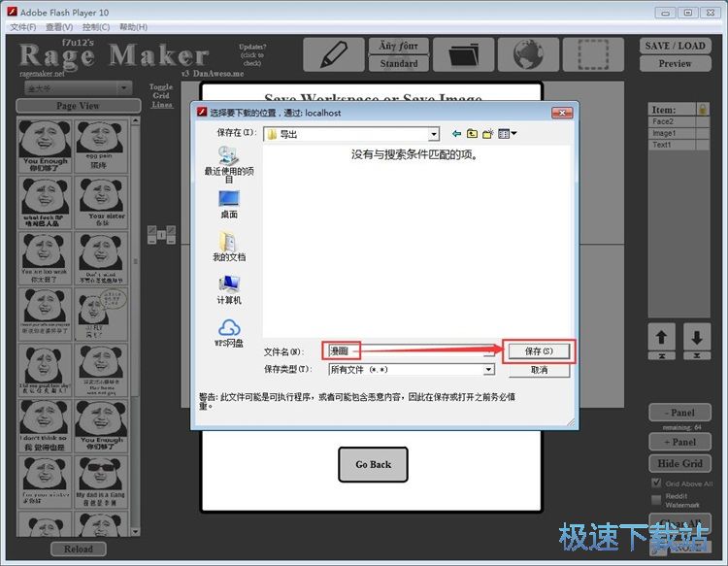Open Recent Items (最近使用的项目) location
This screenshot has width=728, height=566.
pyautogui.click(x=229, y=164)
